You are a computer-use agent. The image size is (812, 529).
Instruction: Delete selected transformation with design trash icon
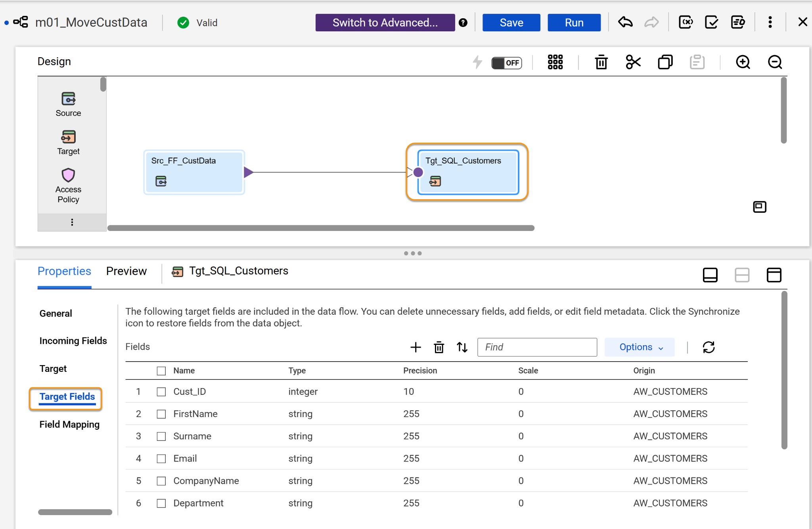(x=601, y=62)
